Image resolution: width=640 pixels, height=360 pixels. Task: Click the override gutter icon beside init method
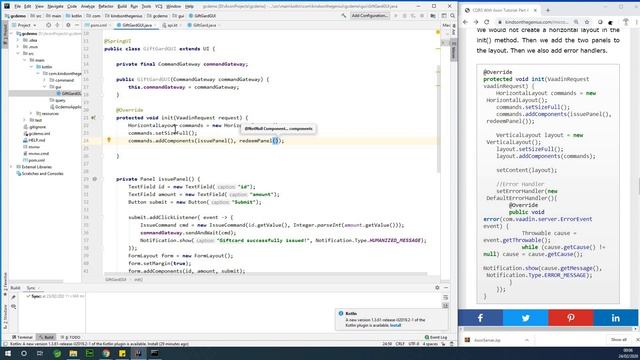(93, 118)
